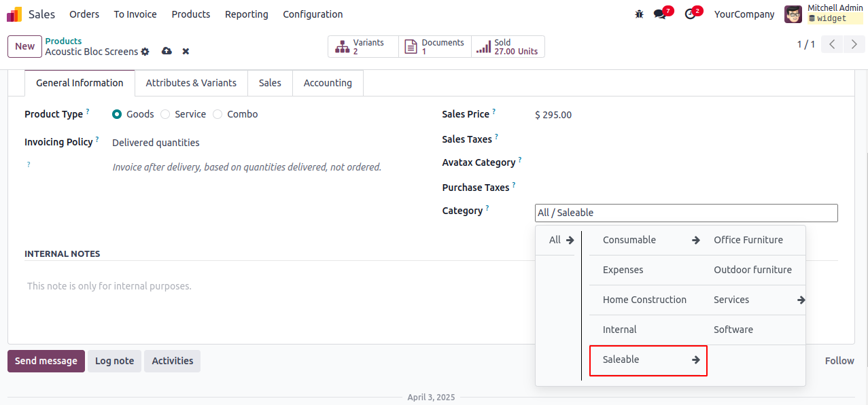Image resolution: width=868 pixels, height=405 pixels.
Task: Click the Send message button
Action: pyautogui.click(x=46, y=361)
